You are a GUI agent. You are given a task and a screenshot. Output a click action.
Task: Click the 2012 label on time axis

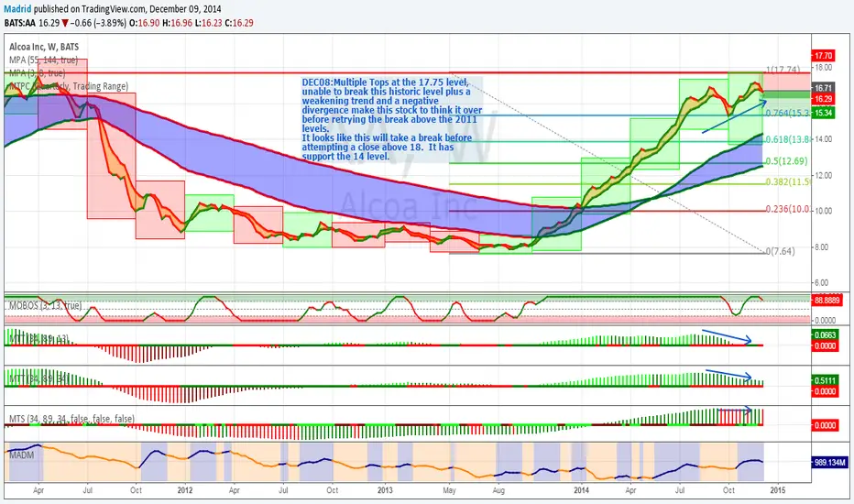(185, 490)
